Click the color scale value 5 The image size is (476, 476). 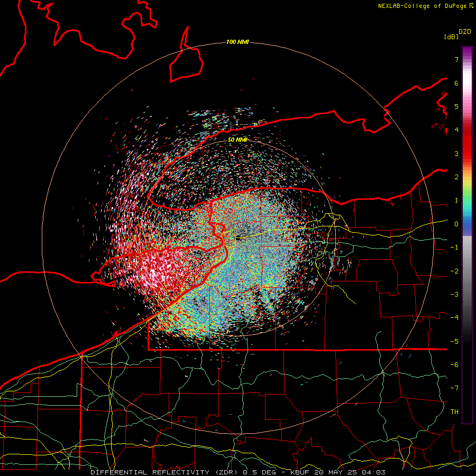tap(456, 106)
